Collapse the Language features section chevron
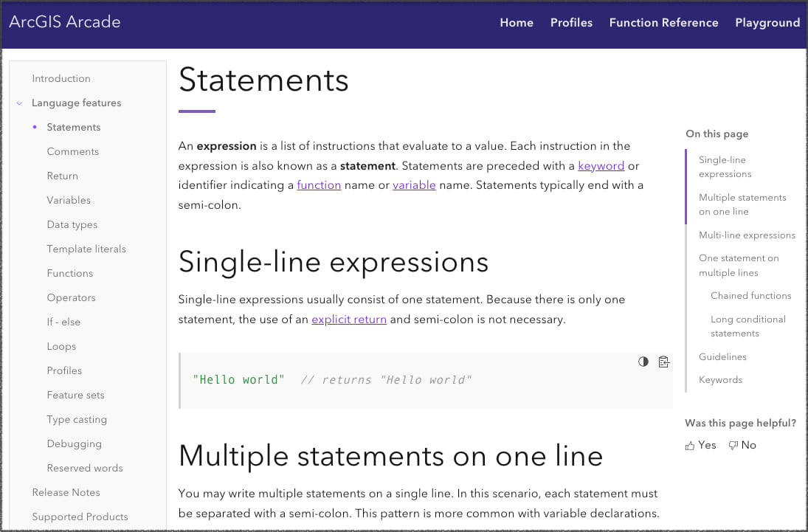Screen dimensions: 808x532 [19, 103]
